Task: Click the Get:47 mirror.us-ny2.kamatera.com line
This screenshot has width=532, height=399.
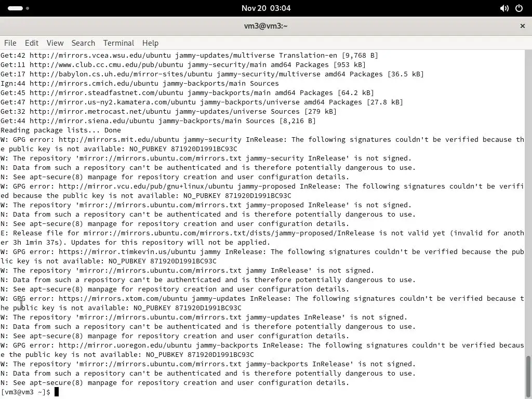Action: [202, 102]
